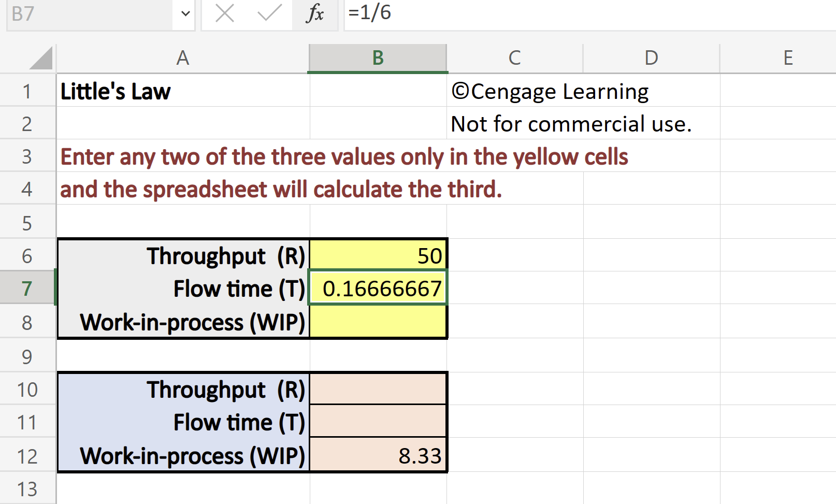Select the empty yellow Work-in-process cell B8
The width and height of the screenshot is (836, 504).
pyautogui.click(x=377, y=322)
